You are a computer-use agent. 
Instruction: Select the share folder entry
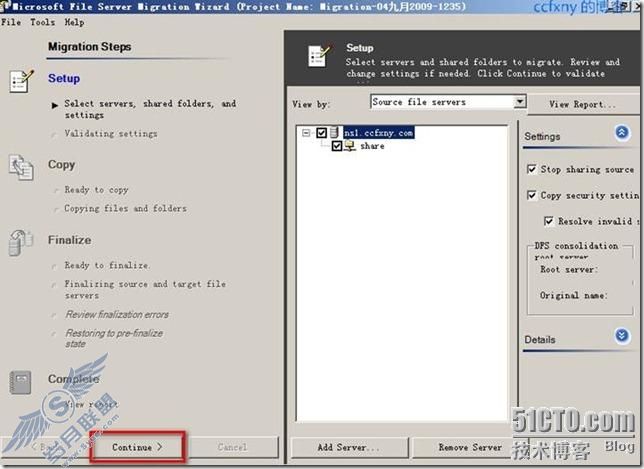pos(373,146)
